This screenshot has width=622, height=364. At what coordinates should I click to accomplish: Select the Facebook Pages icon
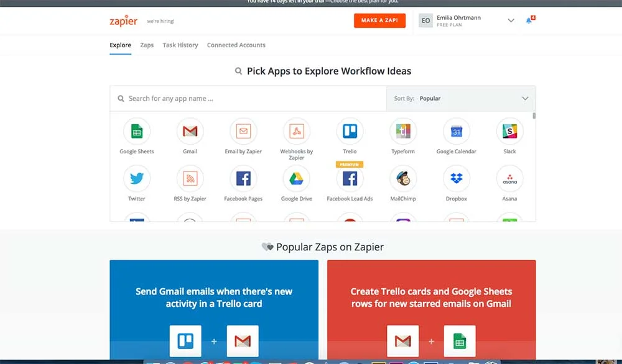[x=243, y=178]
